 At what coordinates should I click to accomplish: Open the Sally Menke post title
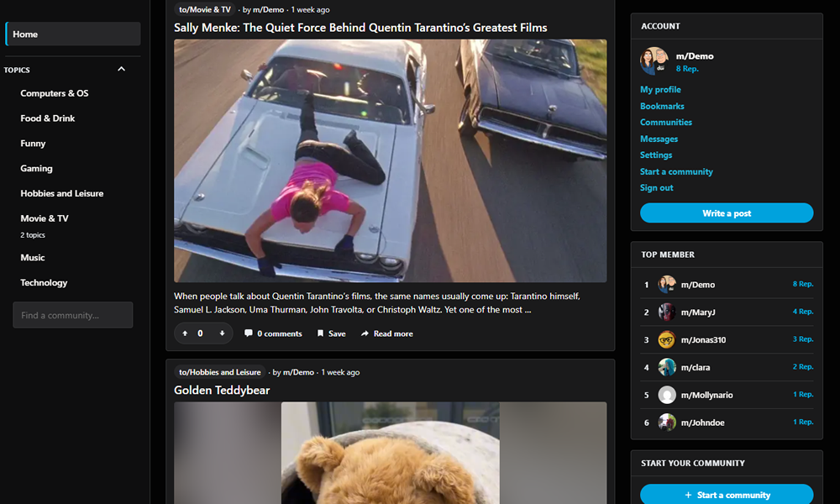(360, 28)
